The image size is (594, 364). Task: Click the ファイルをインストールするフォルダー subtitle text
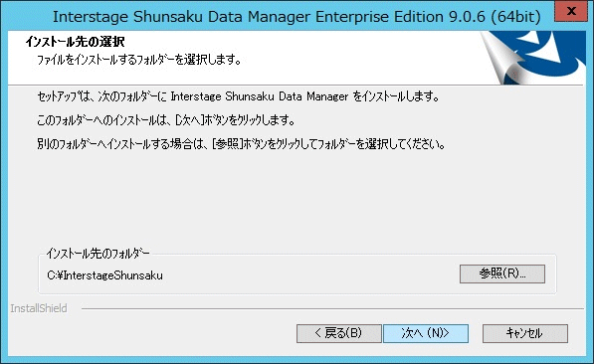coord(139,60)
